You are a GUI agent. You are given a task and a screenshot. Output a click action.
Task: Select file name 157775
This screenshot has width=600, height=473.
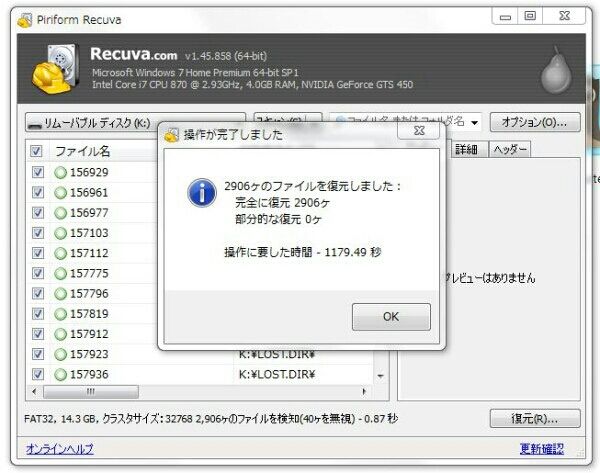[89, 273]
